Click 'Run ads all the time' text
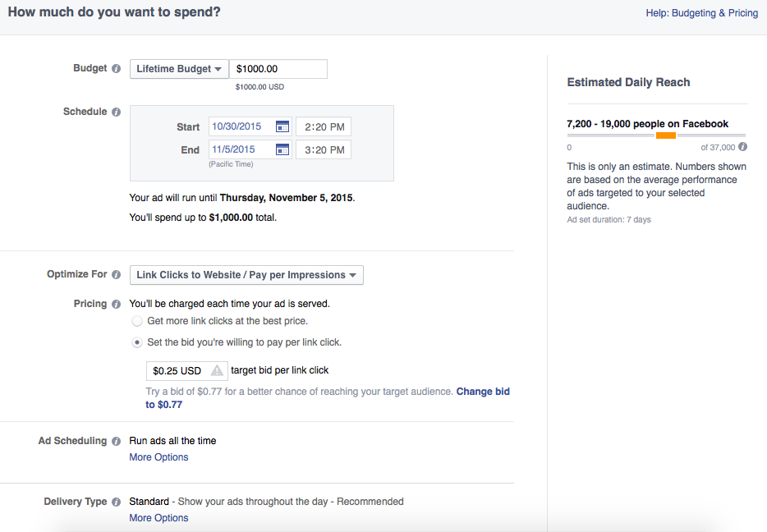 172,441
